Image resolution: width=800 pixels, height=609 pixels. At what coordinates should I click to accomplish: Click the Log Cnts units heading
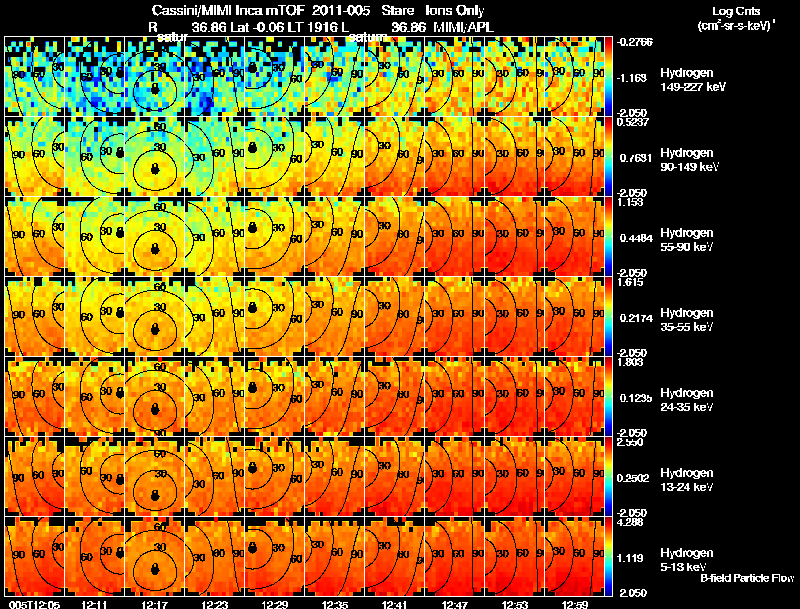(736, 11)
